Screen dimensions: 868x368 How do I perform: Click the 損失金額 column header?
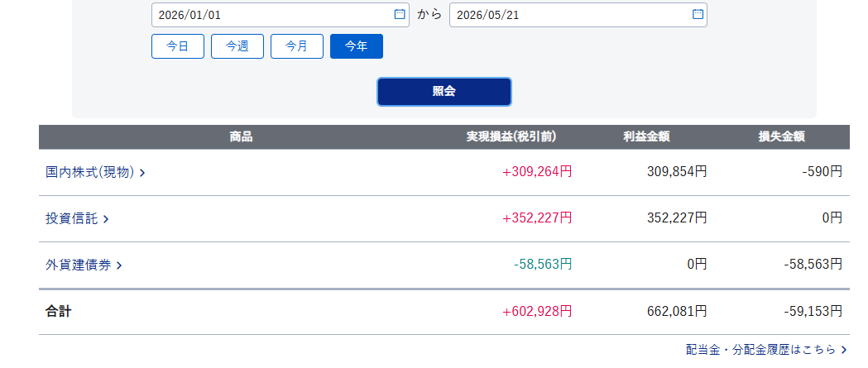tap(782, 137)
